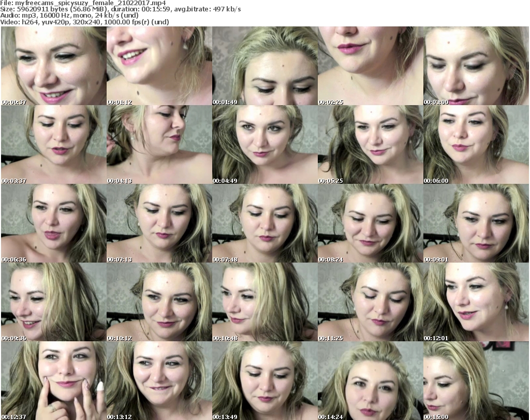Select the thumbnail stamped 00:02:25
The width and height of the screenshot is (530, 420).
tap(371, 66)
